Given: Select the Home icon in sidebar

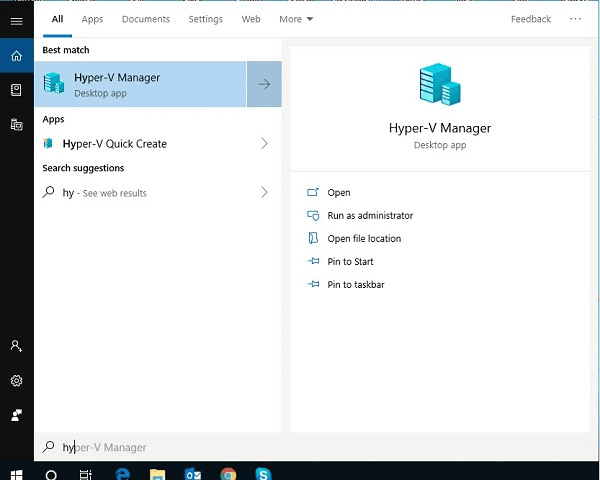Looking at the screenshot, I should (x=16, y=56).
